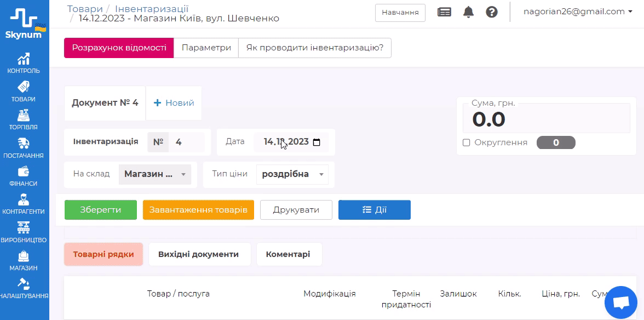Open the blue Дії actions button
Screen dimensions: 644x320
(x=375, y=210)
